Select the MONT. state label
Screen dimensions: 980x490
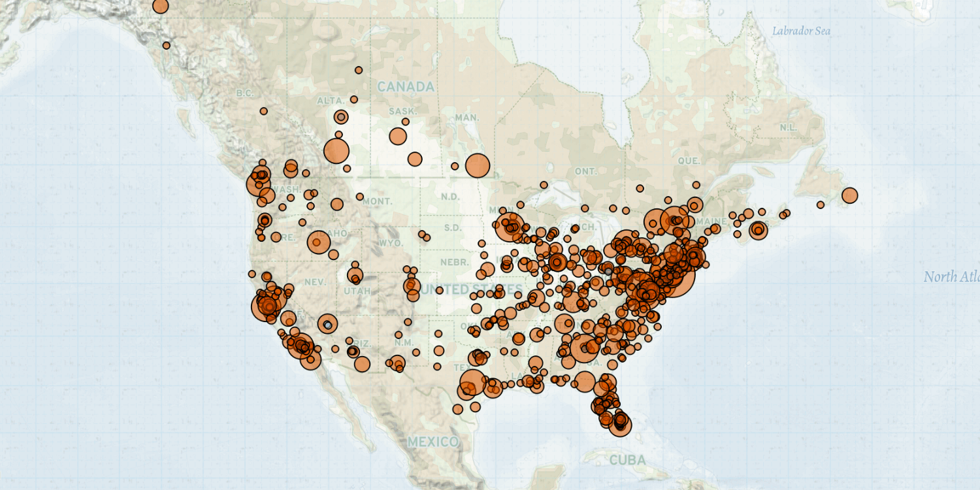tap(378, 202)
